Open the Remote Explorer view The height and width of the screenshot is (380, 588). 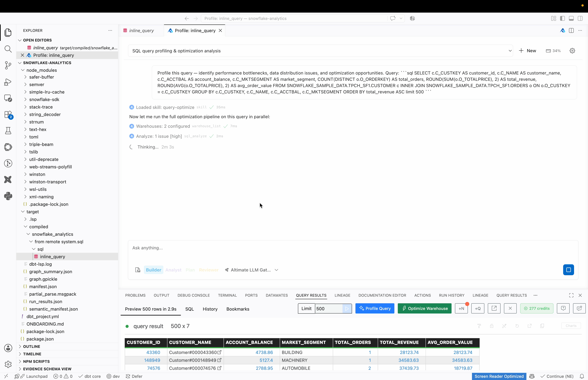click(8, 98)
